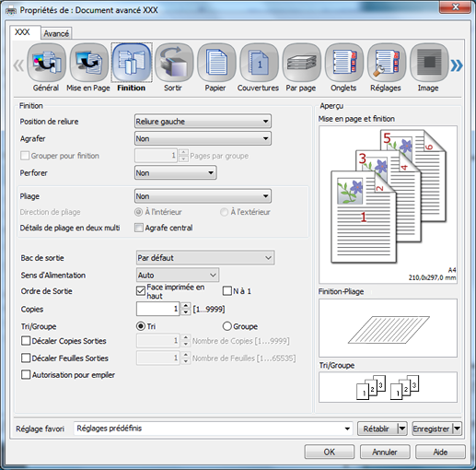This screenshot has height=470, width=476.
Task: Expand the Position de reliure dropdown
Action: (203, 122)
